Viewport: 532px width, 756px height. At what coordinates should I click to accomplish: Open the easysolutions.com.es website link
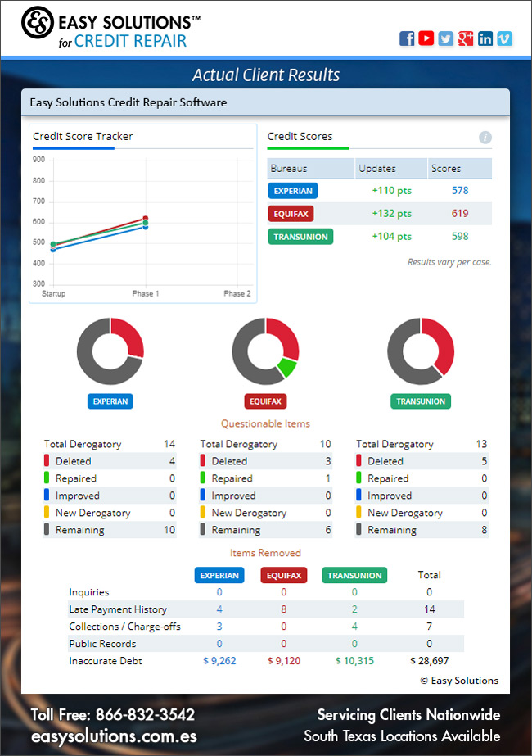(x=115, y=736)
